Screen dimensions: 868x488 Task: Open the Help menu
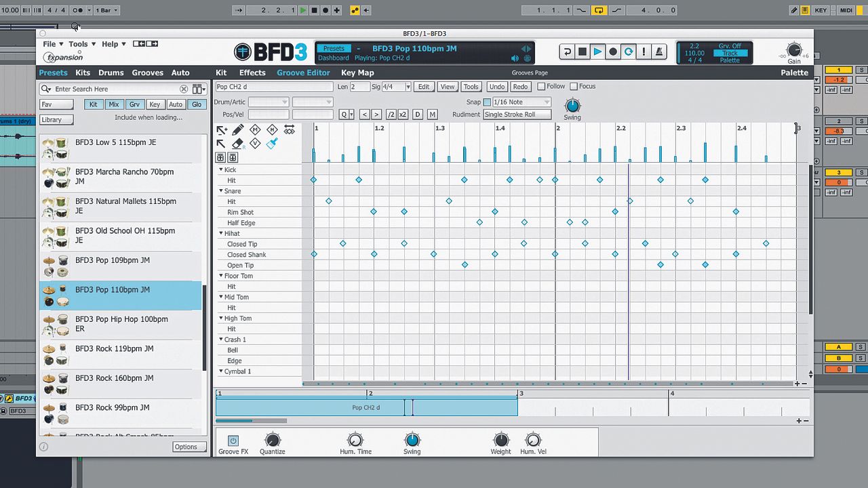tap(114, 44)
